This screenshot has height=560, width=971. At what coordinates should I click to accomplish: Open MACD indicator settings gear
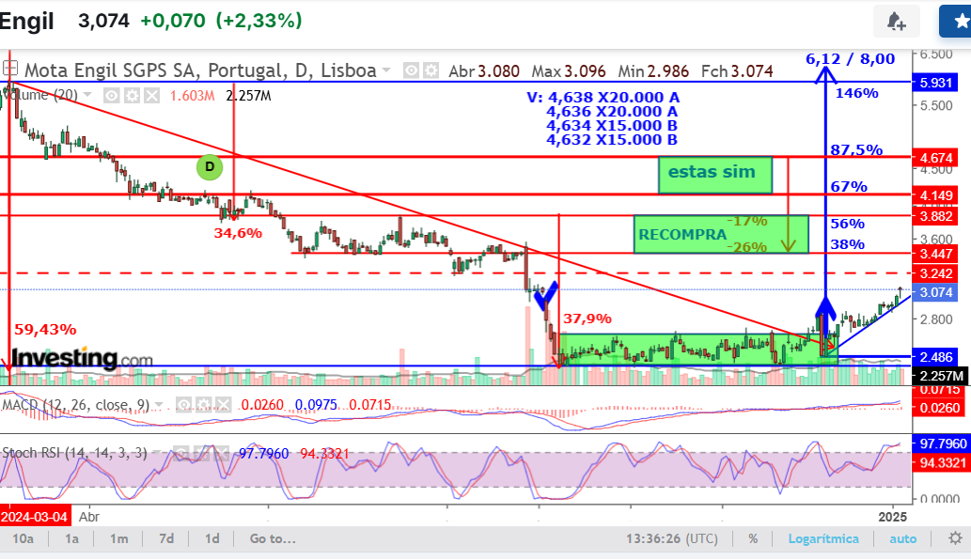tap(203, 405)
